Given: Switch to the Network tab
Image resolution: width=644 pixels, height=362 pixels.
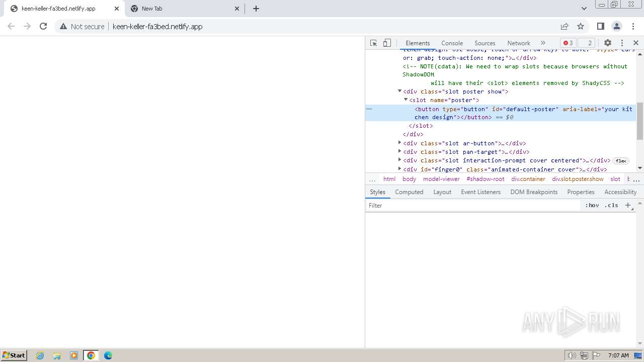Looking at the screenshot, I should point(519,43).
